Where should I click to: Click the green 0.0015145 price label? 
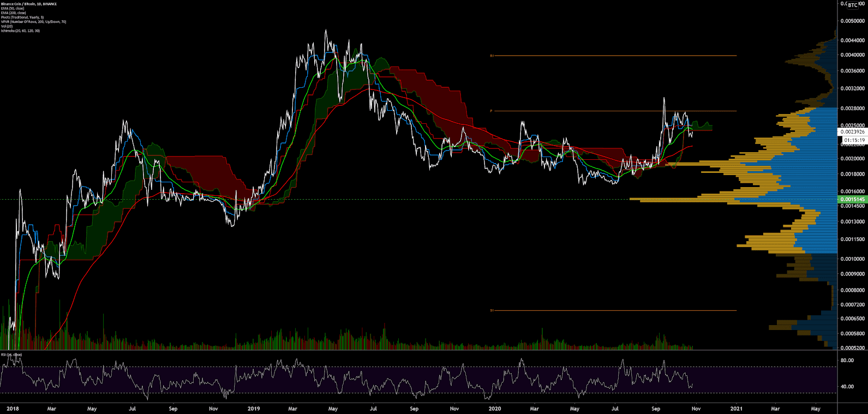pos(852,199)
